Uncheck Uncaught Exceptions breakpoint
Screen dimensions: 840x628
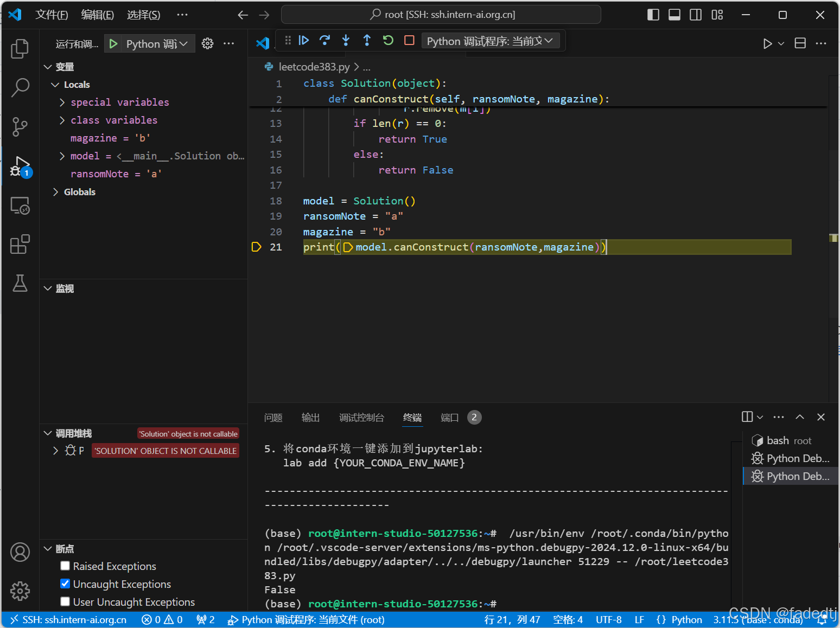click(65, 584)
